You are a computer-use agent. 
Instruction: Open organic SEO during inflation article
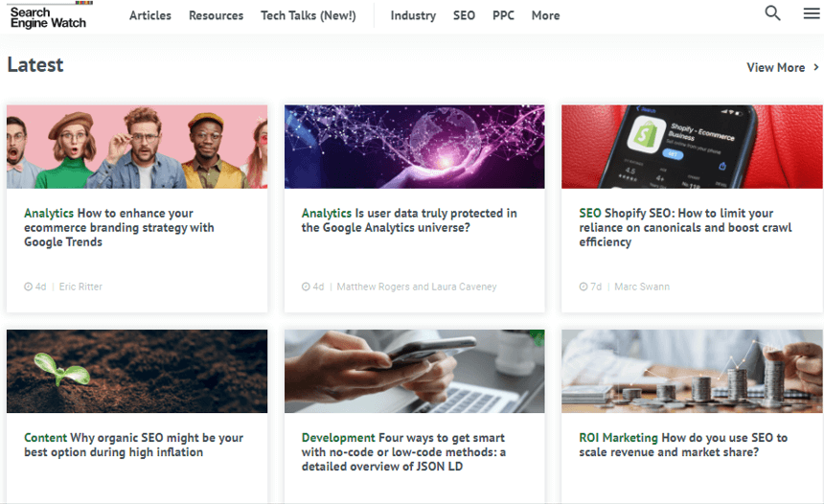tap(133, 446)
